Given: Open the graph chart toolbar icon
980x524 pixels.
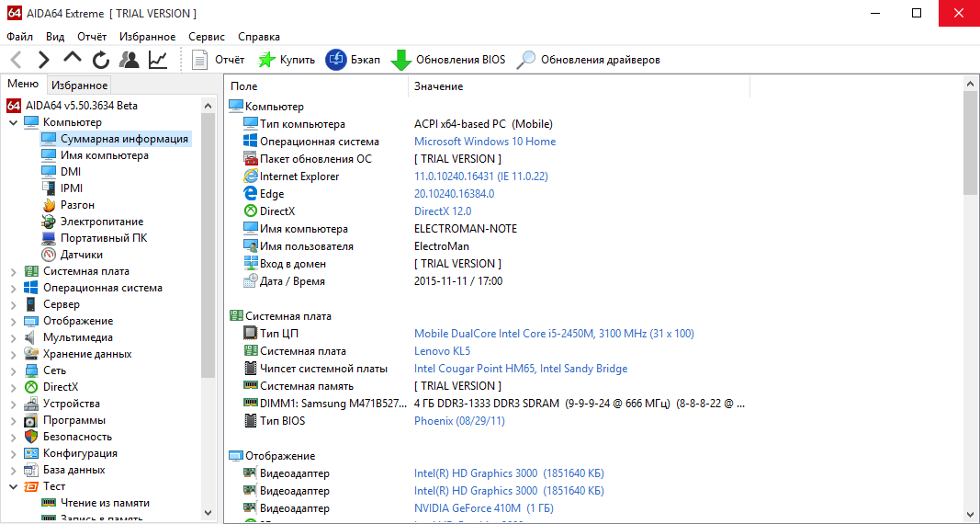Looking at the screenshot, I should tap(157, 60).
